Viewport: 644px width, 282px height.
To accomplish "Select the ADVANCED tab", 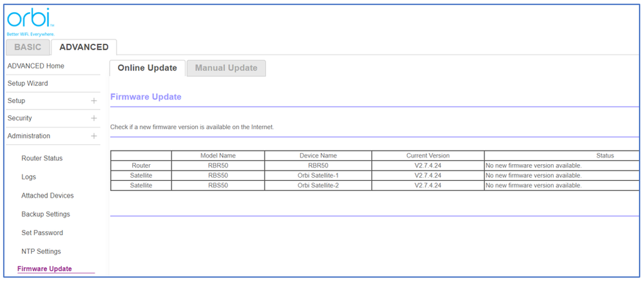I will pos(84,47).
